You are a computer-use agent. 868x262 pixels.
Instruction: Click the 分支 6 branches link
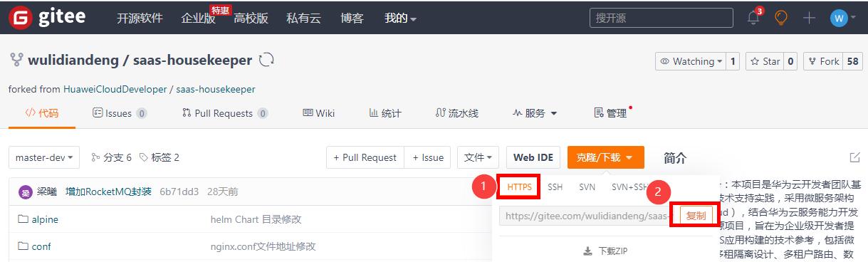click(x=112, y=157)
